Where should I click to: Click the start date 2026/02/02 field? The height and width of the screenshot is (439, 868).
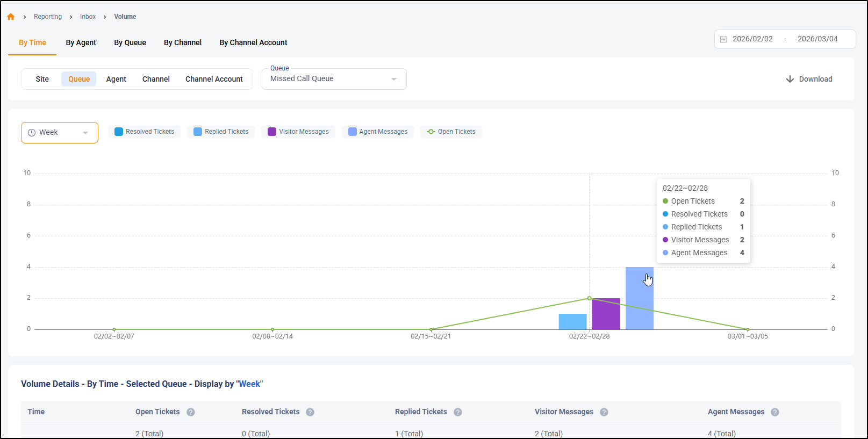tap(752, 39)
